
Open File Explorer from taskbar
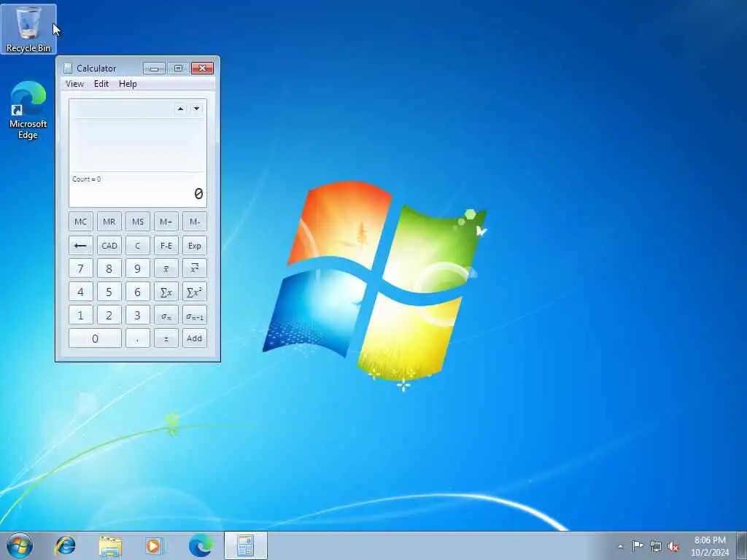[111, 545]
